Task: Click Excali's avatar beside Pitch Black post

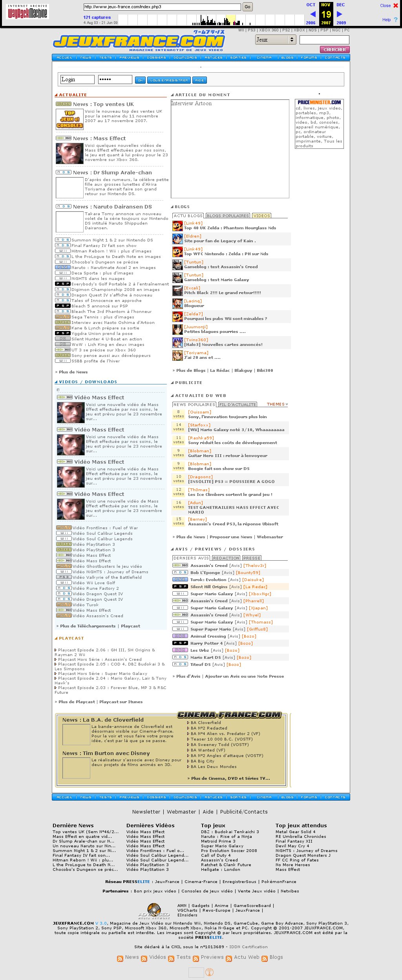Action: tap(177, 291)
